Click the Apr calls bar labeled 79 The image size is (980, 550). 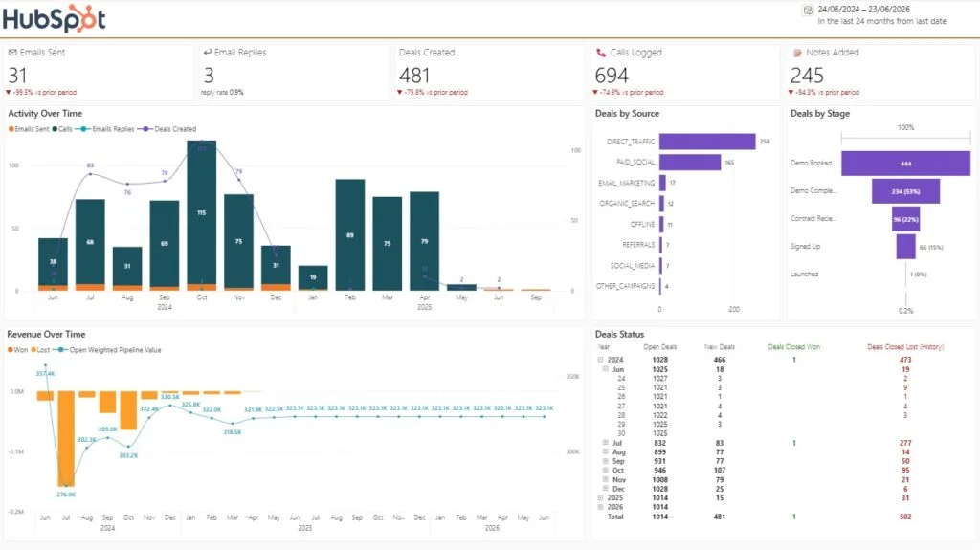pos(424,241)
